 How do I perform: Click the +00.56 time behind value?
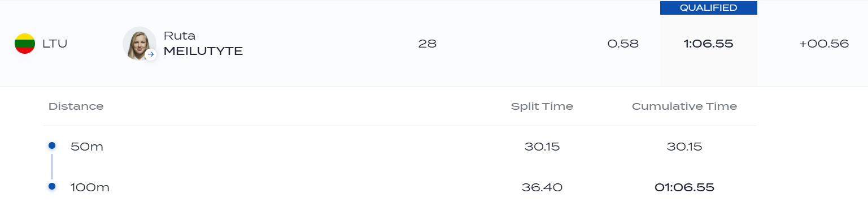click(824, 44)
